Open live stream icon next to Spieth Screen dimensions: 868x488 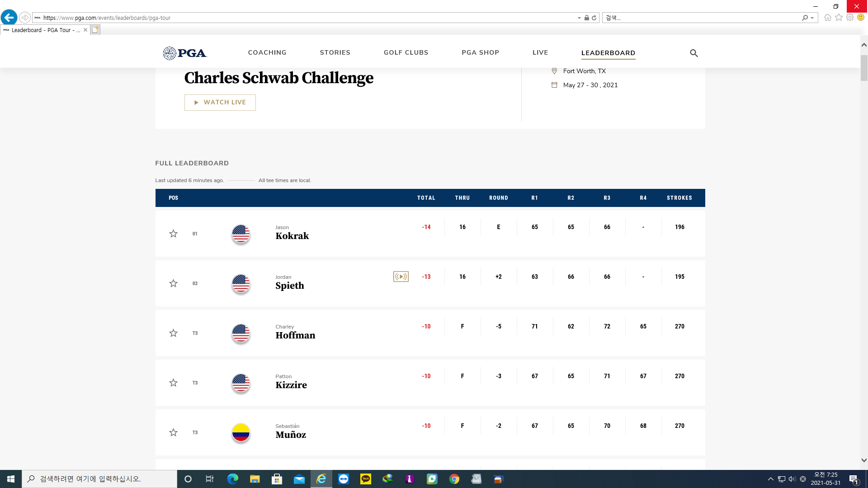pyautogui.click(x=401, y=277)
